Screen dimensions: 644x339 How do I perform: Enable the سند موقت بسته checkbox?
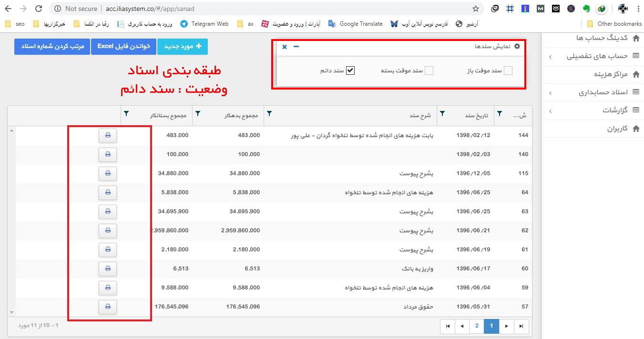pyautogui.click(x=429, y=70)
